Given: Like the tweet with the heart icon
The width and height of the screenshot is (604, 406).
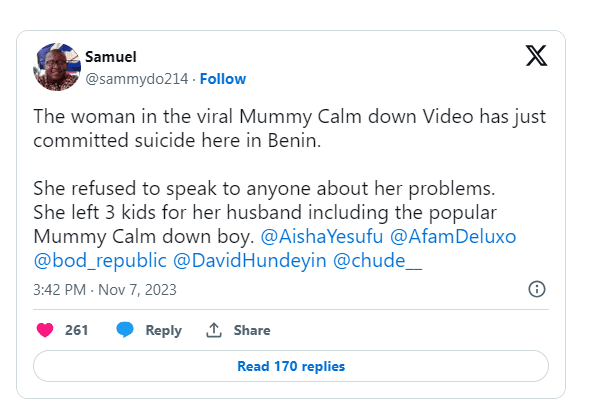Looking at the screenshot, I should (x=44, y=330).
